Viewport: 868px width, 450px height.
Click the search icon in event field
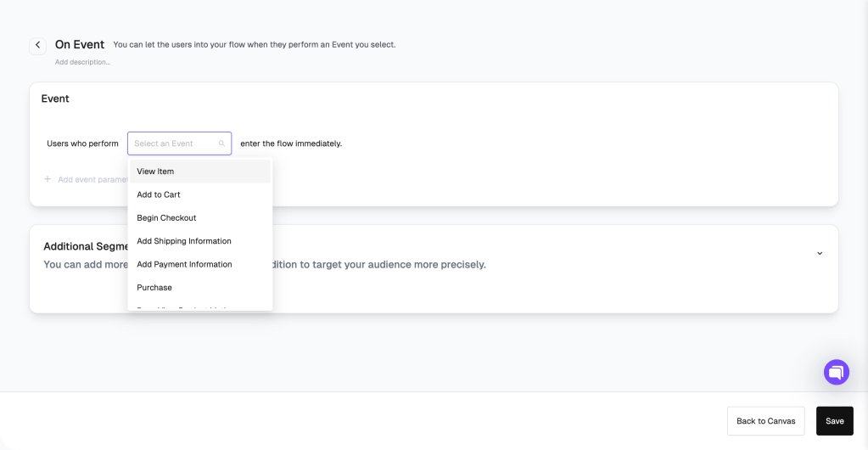[222, 143]
